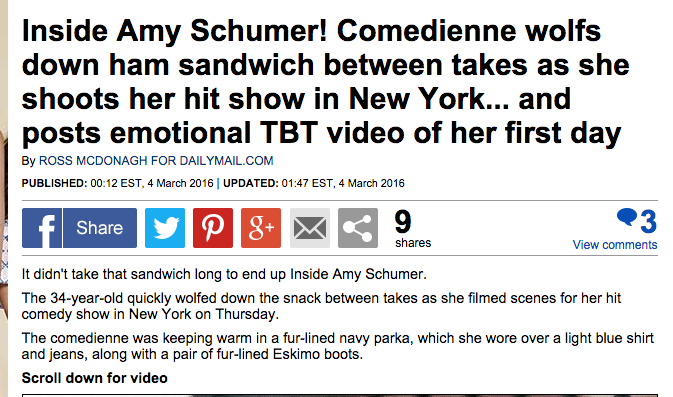Screen dimensions: 673x397
Task: Click the Facebook f logo icon
Action: [42, 228]
